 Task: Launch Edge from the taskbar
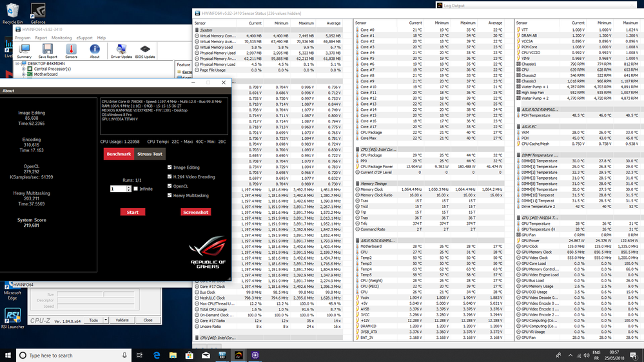pos(157,356)
